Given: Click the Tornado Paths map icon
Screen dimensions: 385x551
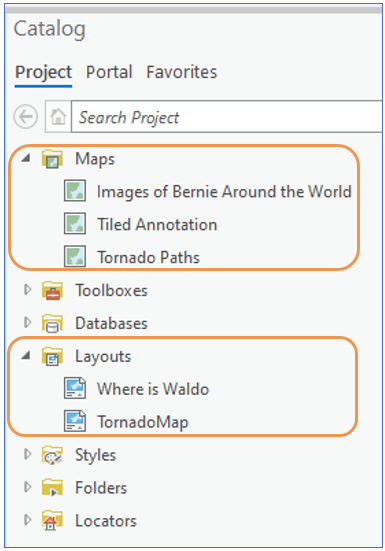Looking at the screenshot, I should pyautogui.click(x=75, y=257).
